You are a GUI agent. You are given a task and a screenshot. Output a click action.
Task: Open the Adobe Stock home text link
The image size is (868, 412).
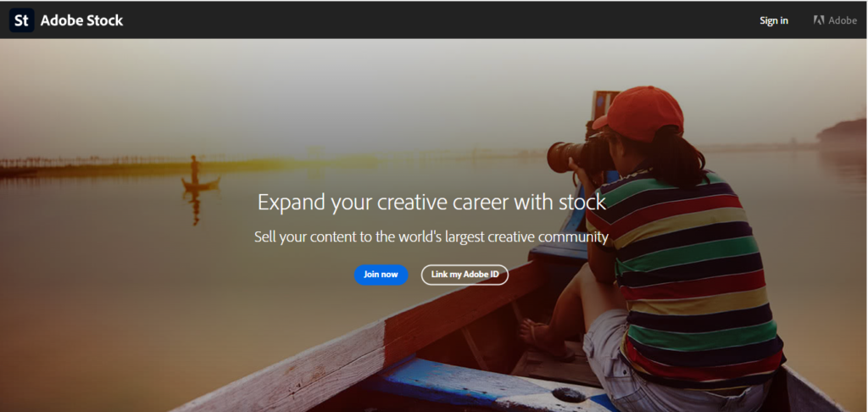82,21
